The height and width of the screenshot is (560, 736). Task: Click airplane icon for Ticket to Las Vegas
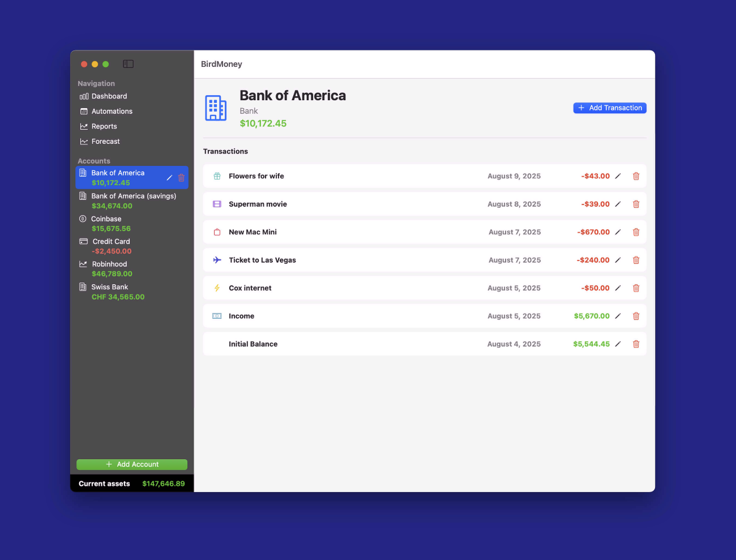coord(217,260)
